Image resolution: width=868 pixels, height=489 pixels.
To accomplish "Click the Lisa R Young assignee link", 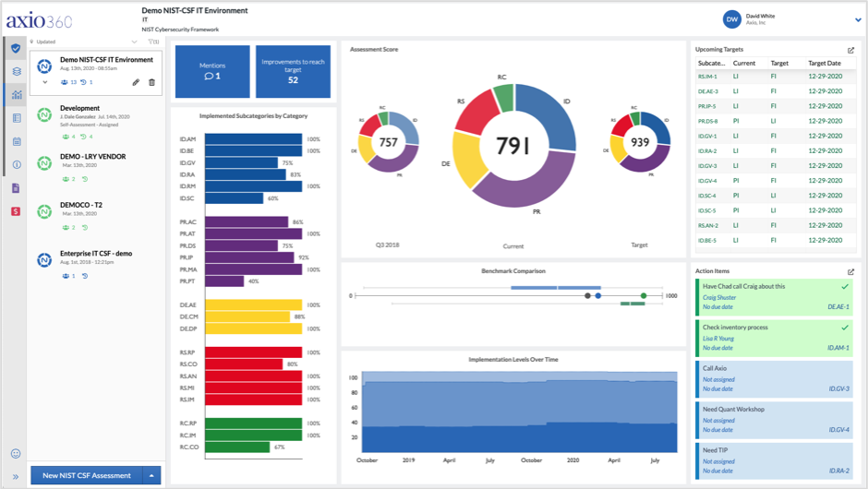I will click(718, 339).
